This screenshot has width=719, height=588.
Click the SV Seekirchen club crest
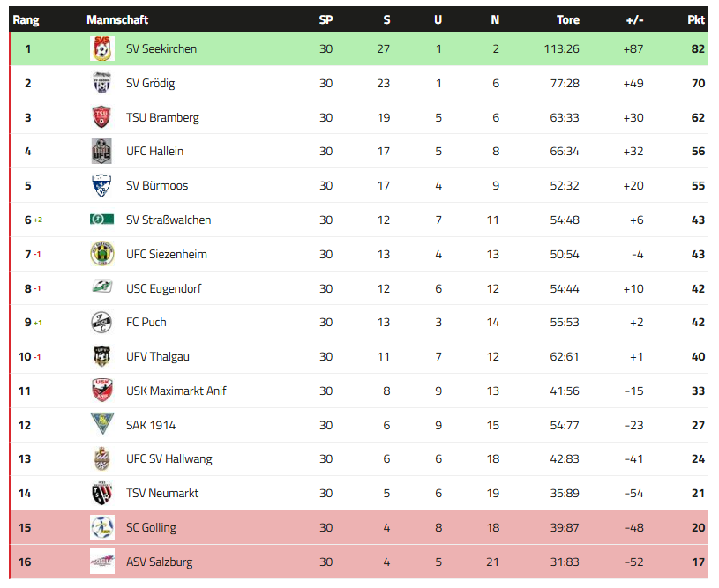(x=101, y=48)
